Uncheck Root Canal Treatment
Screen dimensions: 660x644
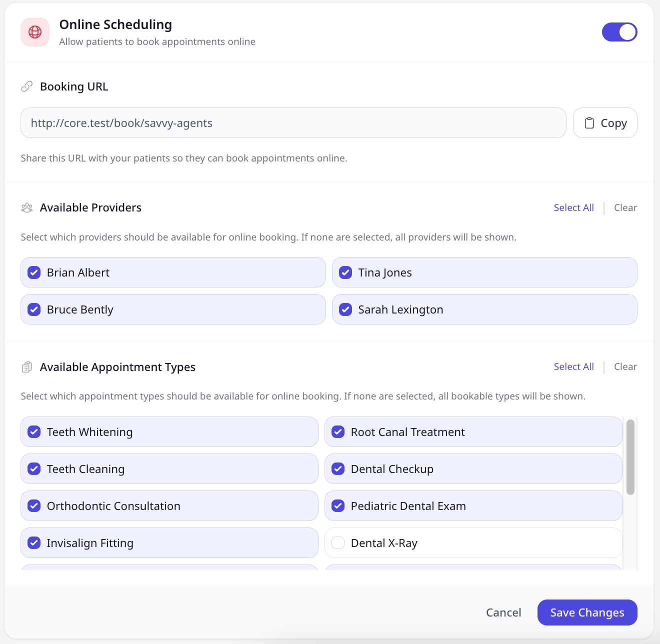click(338, 431)
